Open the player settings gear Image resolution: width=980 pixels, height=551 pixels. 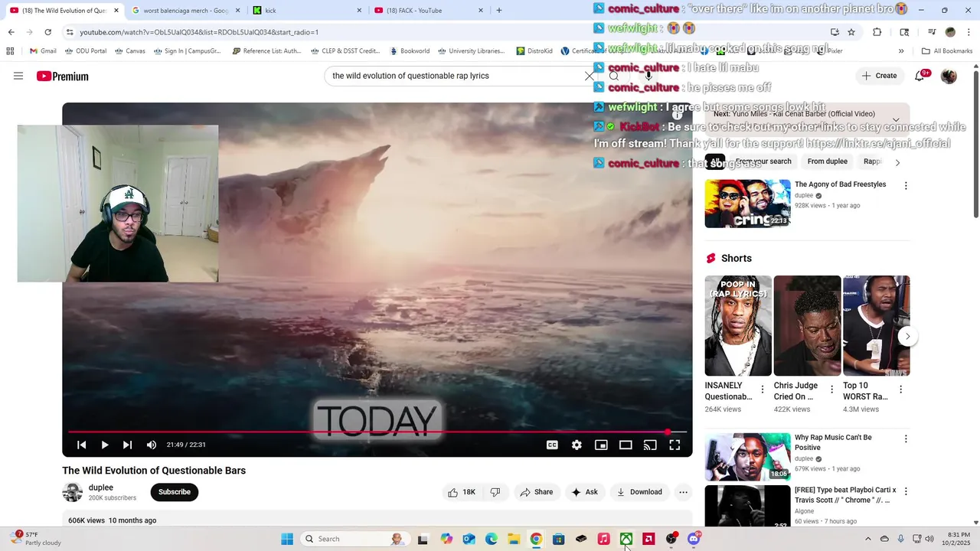577,445
